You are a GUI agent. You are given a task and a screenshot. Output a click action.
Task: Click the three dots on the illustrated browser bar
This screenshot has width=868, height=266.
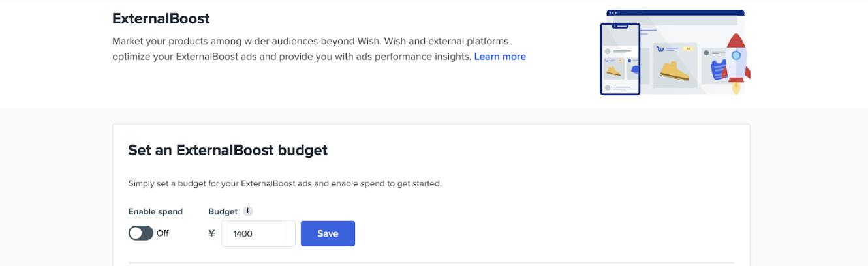click(612, 12)
